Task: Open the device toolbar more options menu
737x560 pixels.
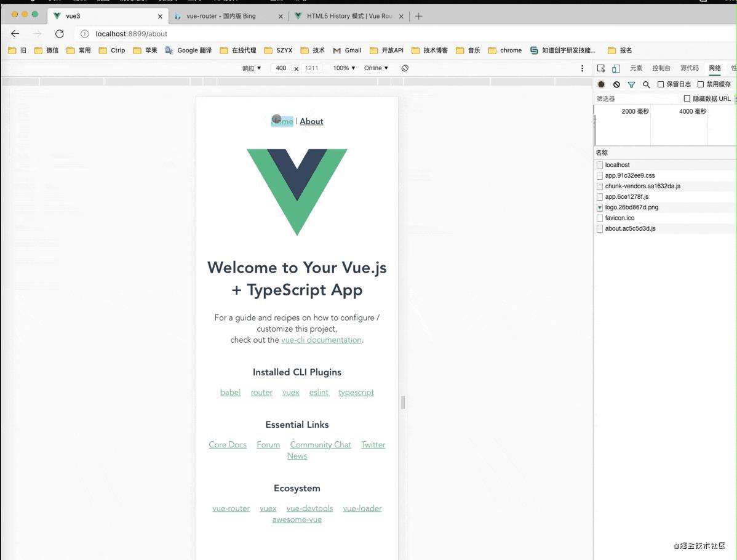Action: point(582,68)
